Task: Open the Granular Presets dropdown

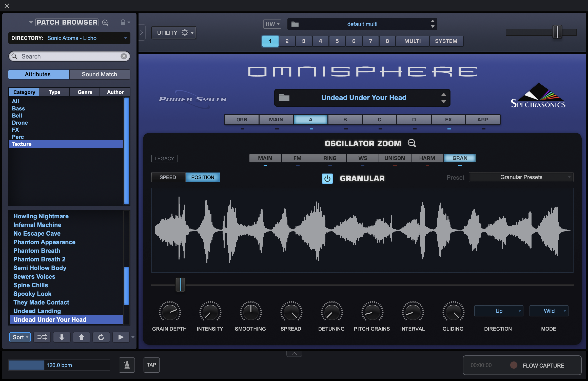Action: point(521,177)
